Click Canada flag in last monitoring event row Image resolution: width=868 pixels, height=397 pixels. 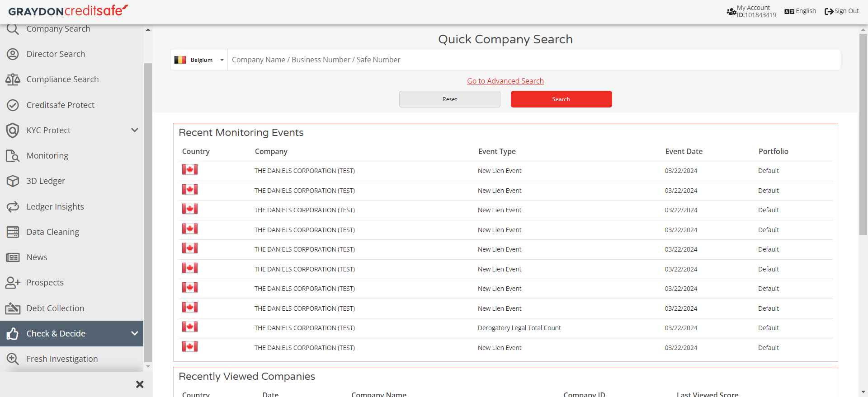[190, 347]
